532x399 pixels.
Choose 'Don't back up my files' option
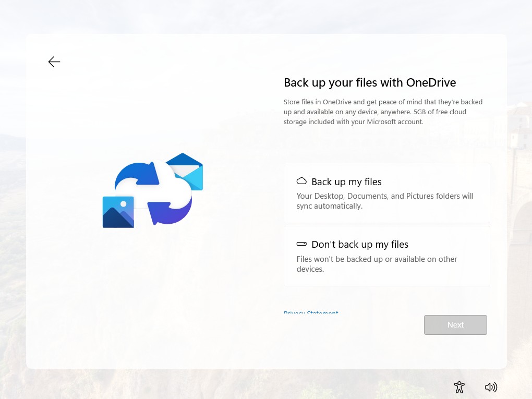[x=387, y=256]
